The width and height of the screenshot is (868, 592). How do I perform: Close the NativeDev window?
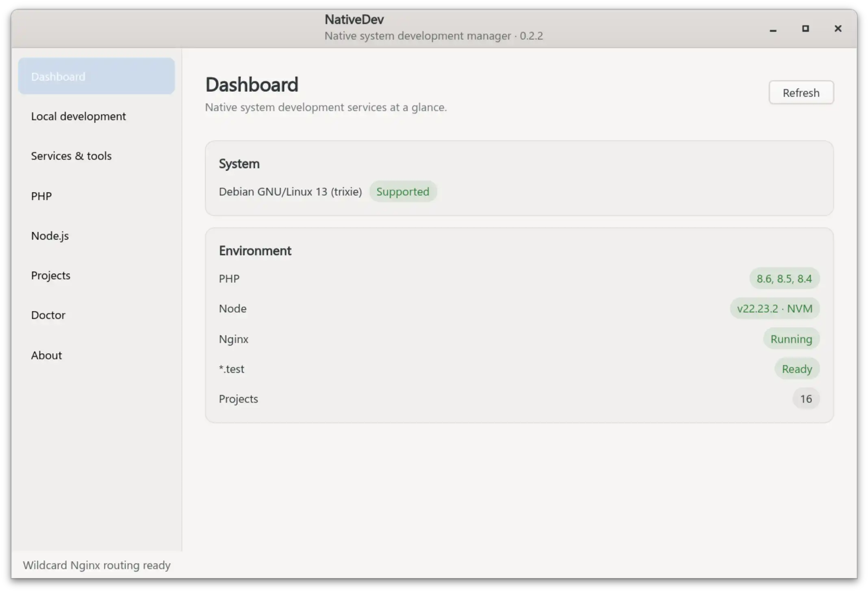[x=838, y=29]
